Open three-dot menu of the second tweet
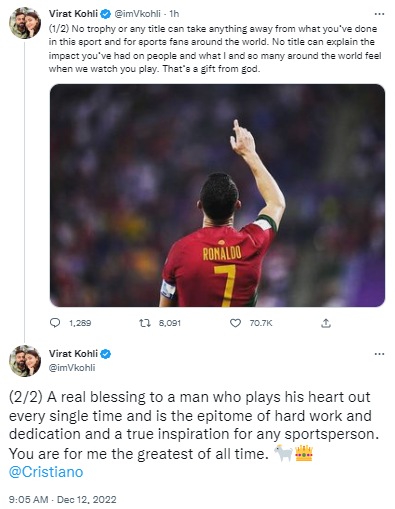 point(379,354)
